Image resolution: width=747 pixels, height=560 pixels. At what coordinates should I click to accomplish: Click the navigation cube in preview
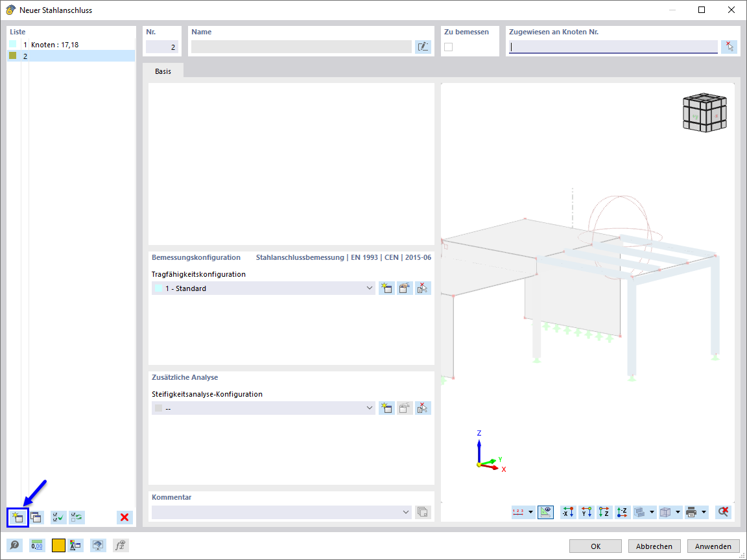[705, 112]
